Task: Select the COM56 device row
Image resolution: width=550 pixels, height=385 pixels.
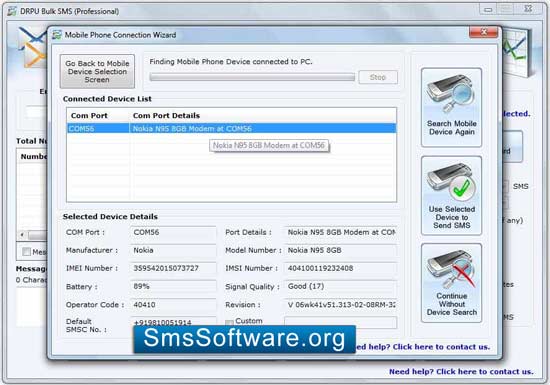Action: [232, 128]
